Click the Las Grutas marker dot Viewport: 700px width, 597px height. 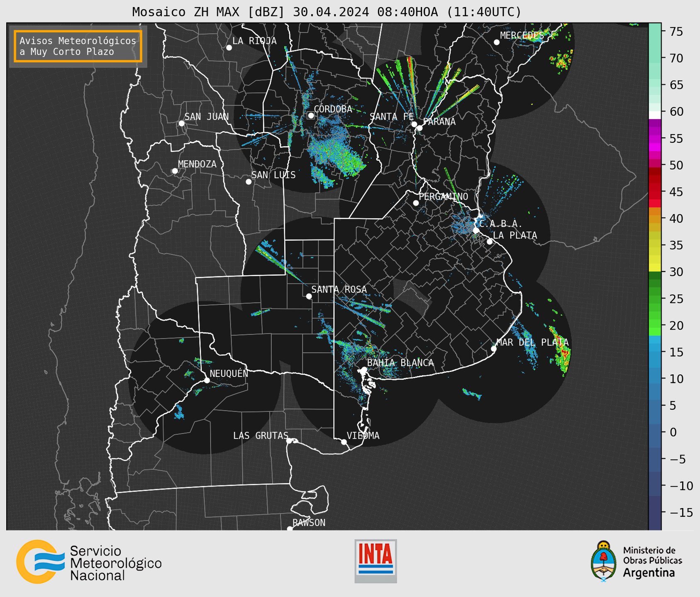point(289,441)
